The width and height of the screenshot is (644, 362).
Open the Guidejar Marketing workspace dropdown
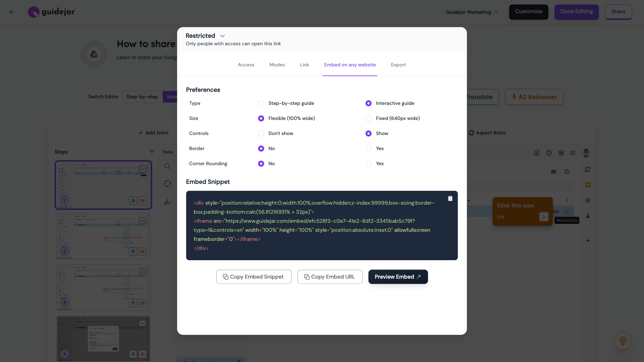click(472, 12)
